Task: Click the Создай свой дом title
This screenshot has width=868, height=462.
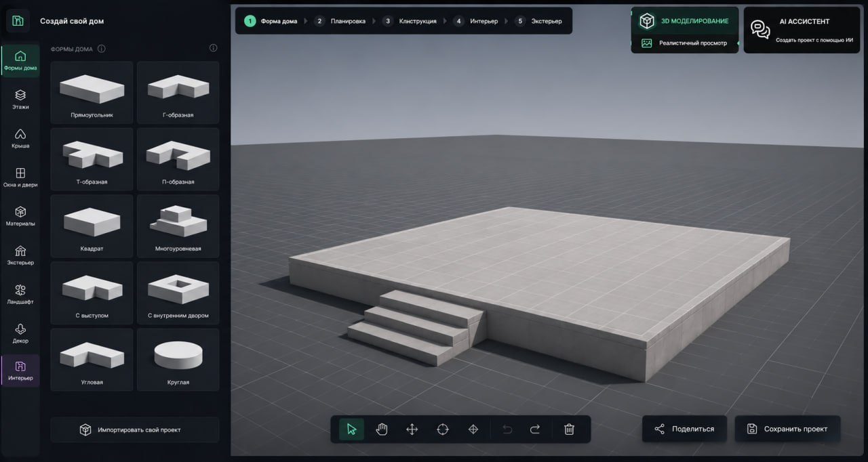Action: [x=72, y=21]
